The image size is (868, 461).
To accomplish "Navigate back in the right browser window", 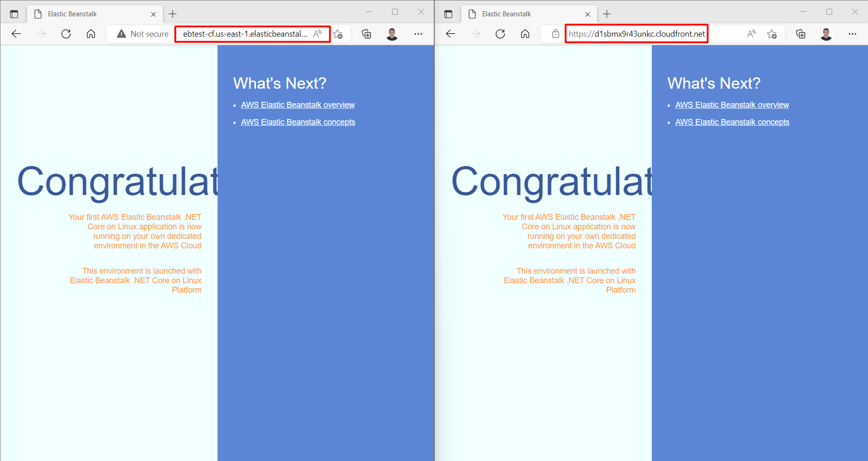I will click(451, 33).
